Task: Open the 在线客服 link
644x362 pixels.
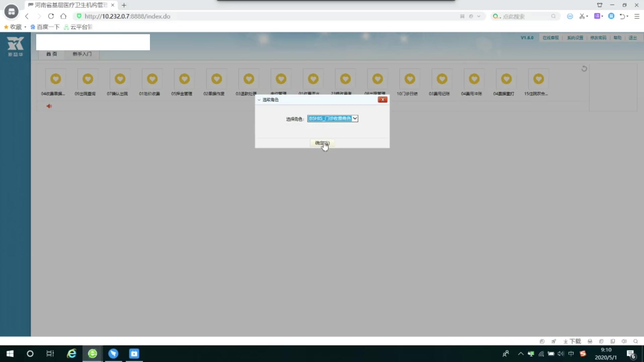Action: (x=551, y=38)
